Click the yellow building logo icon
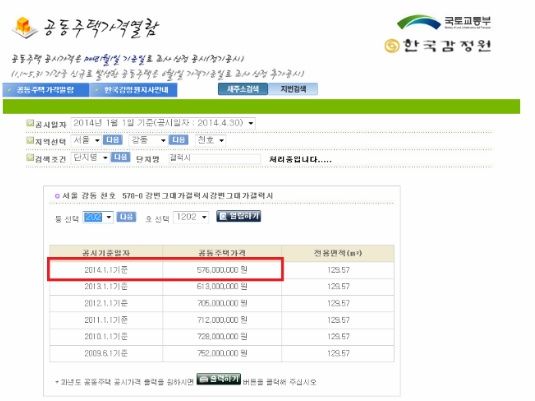Viewport: 535px width, 401px height. (25, 27)
